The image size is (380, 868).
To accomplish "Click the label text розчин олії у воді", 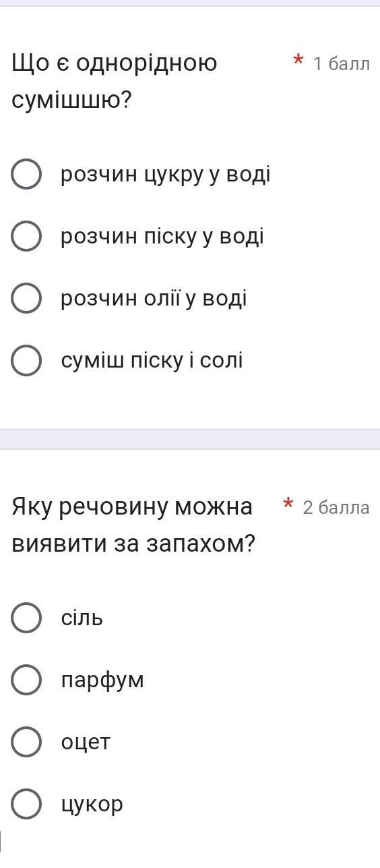I will (x=154, y=299).
